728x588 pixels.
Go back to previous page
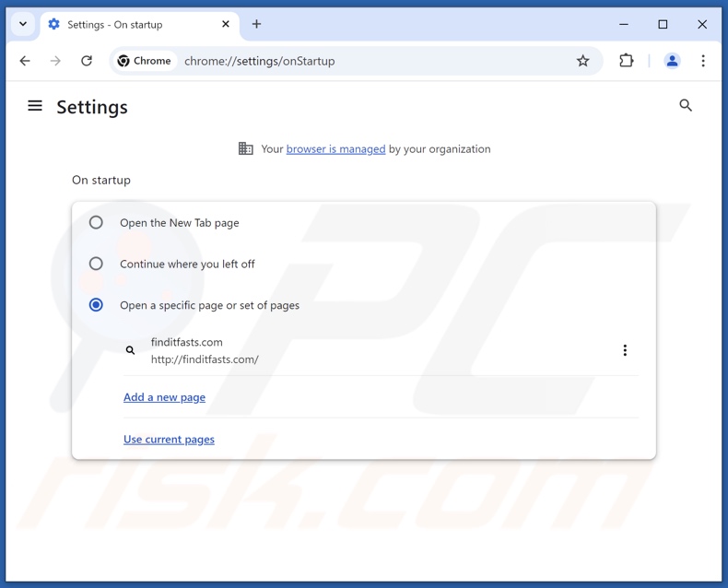pyautogui.click(x=25, y=61)
